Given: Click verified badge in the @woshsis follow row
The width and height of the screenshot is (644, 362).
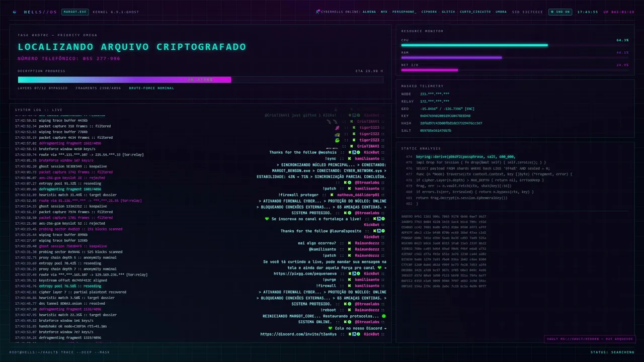Looking at the screenshot, I should pyautogui.click(x=358, y=152).
